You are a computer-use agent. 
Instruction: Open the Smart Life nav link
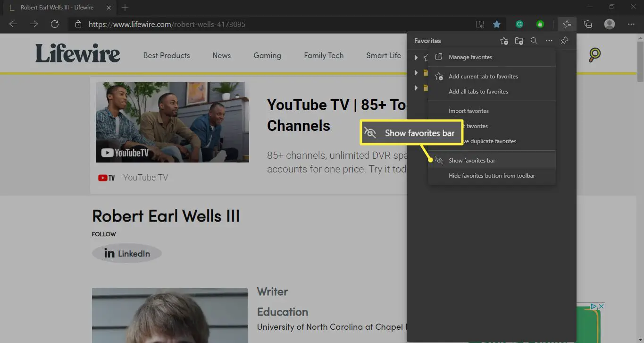point(384,55)
